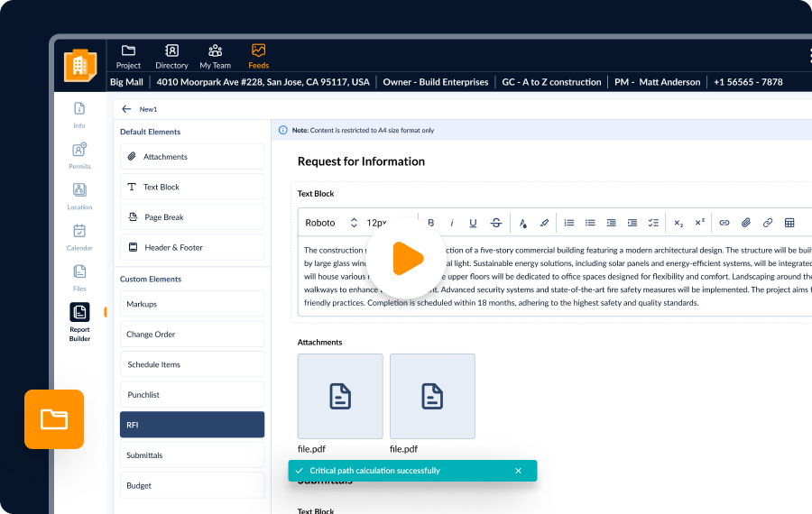Viewport: 812px width, 514px height.
Task: Add Page Break default element
Action: 192,217
